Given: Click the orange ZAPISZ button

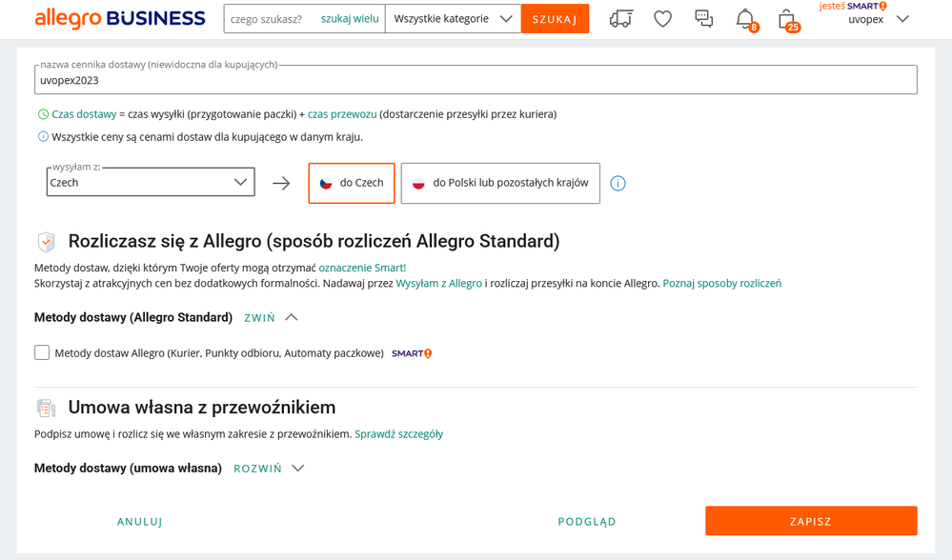Looking at the screenshot, I should pyautogui.click(x=811, y=521).
